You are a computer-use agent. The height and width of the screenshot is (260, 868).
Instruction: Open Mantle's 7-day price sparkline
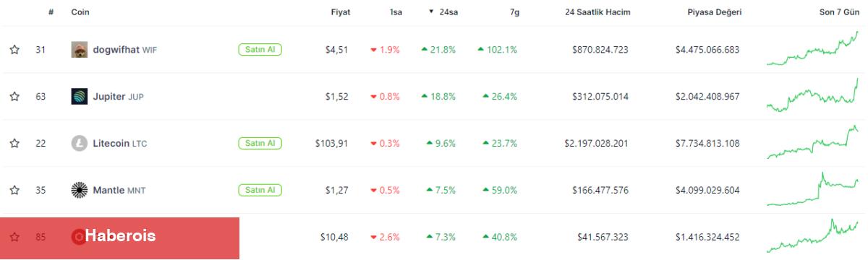tap(812, 189)
